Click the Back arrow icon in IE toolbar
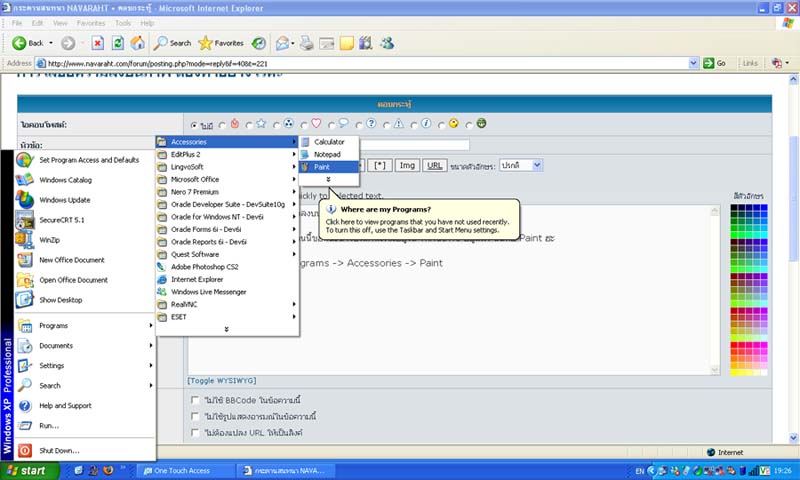The height and width of the screenshot is (480, 800). click(x=19, y=43)
